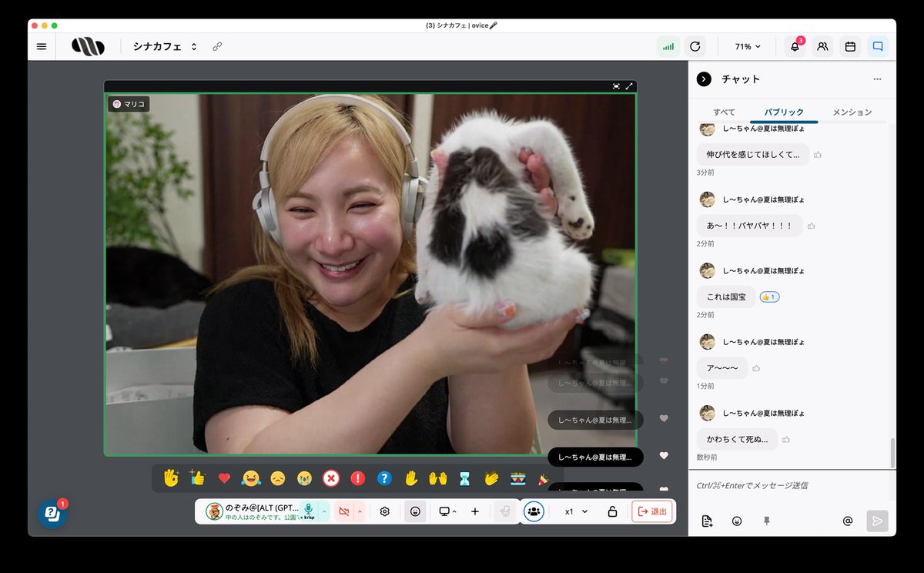
Task: Send the drum reaction emoji
Action: click(x=517, y=478)
